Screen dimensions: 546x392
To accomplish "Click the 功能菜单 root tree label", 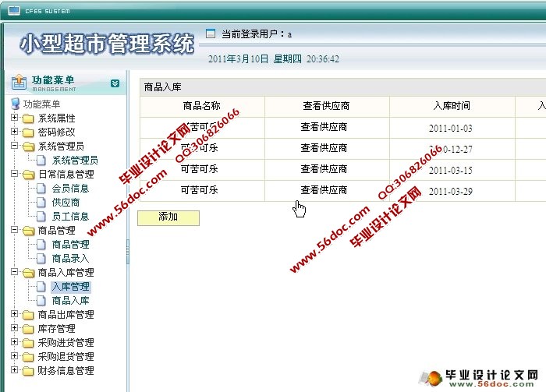I will [41, 104].
